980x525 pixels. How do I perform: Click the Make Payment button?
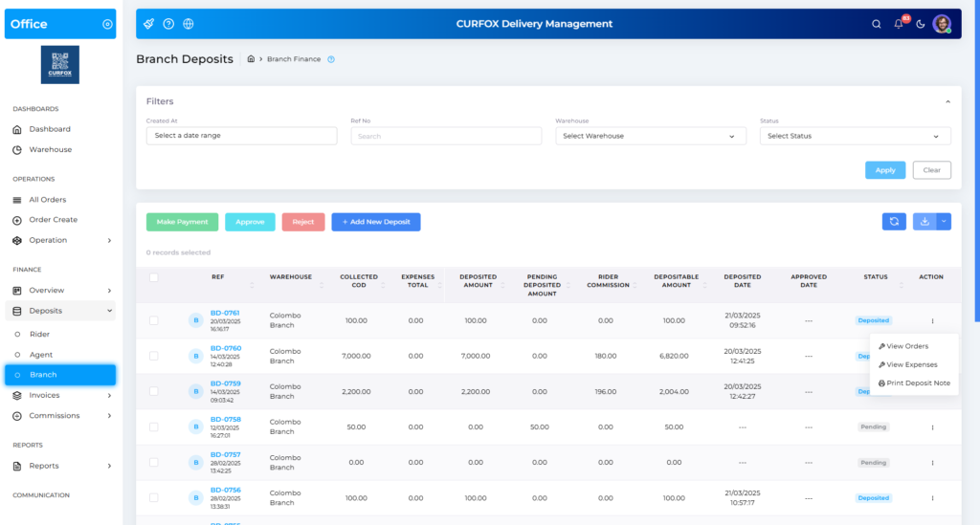(x=182, y=222)
